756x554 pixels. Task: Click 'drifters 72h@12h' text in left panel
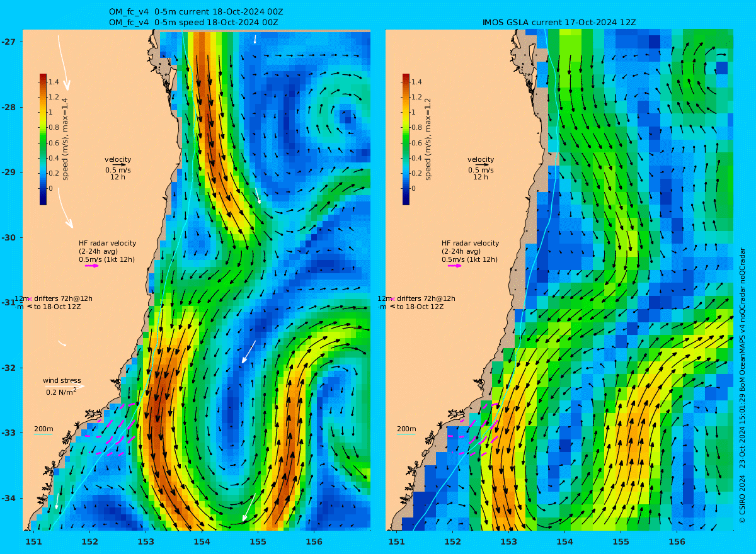point(64,298)
